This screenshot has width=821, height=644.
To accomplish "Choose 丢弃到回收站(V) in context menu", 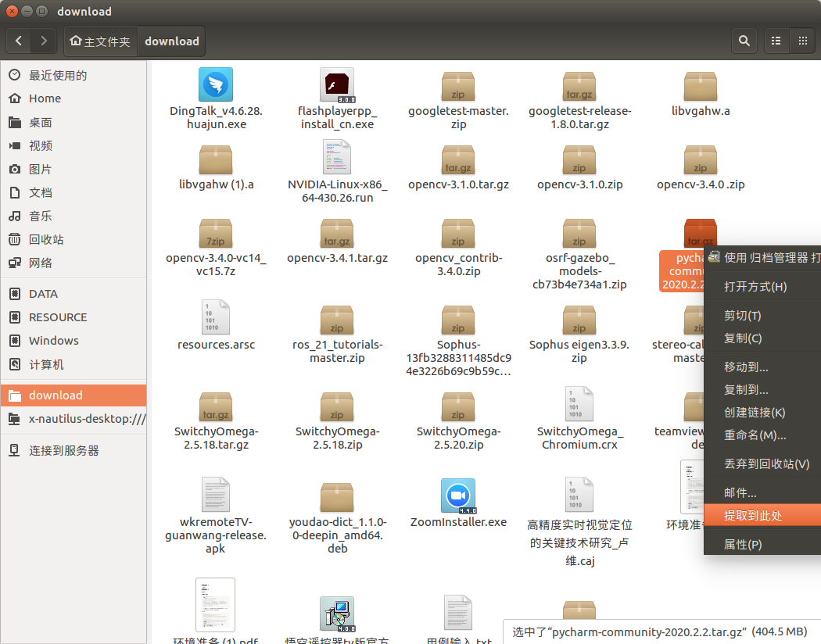I will click(762, 464).
